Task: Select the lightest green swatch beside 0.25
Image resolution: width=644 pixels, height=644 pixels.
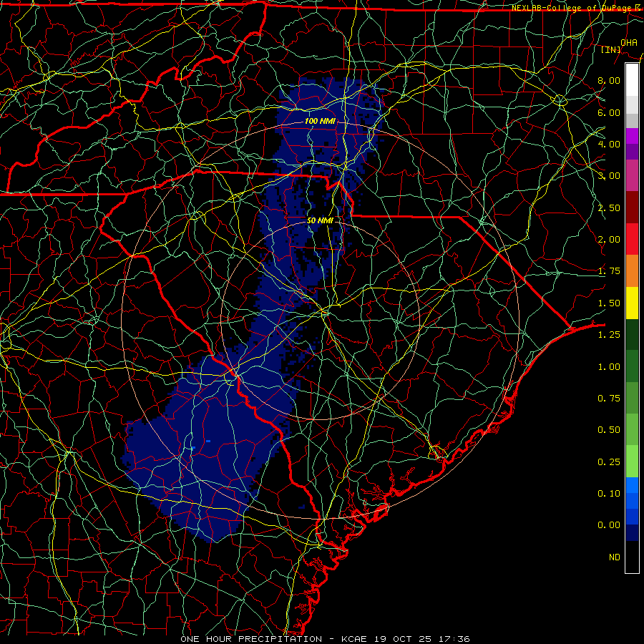Action: [632, 462]
